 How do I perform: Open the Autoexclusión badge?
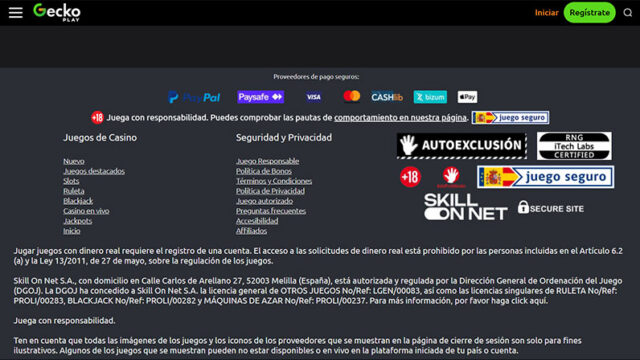coord(462,145)
